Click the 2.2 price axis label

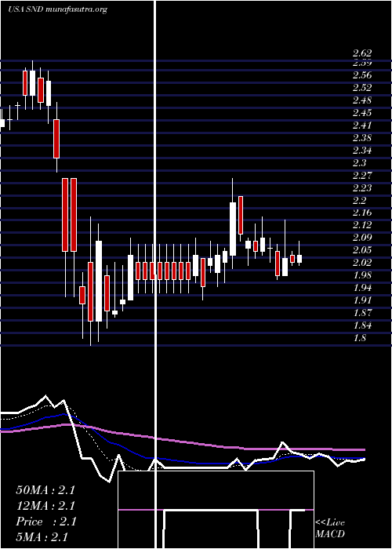(x=359, y=201)
